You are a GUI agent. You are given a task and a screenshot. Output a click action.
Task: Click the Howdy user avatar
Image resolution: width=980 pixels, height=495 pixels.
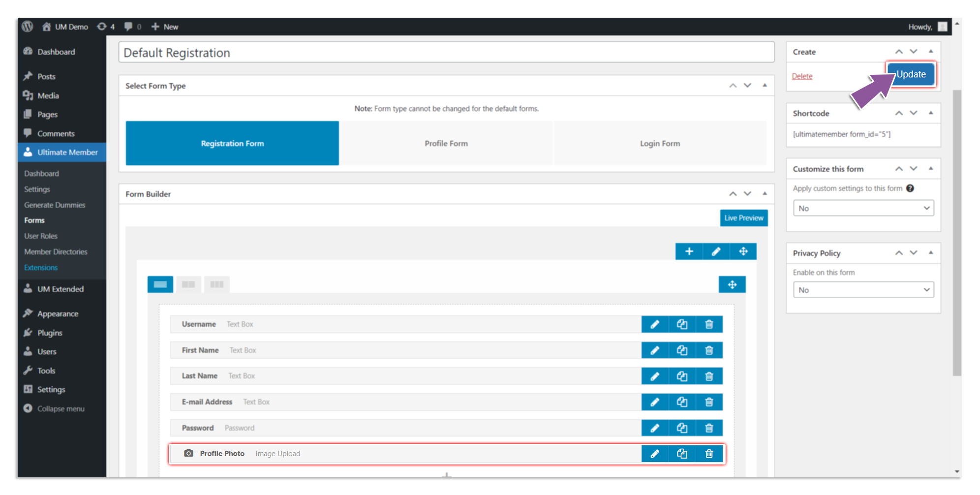942,27
